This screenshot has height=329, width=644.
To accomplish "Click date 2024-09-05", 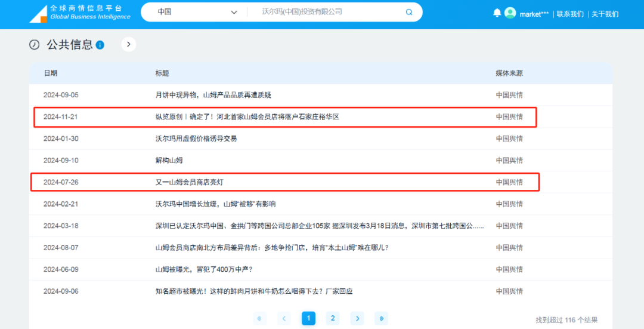I will (x=61, y=95).
